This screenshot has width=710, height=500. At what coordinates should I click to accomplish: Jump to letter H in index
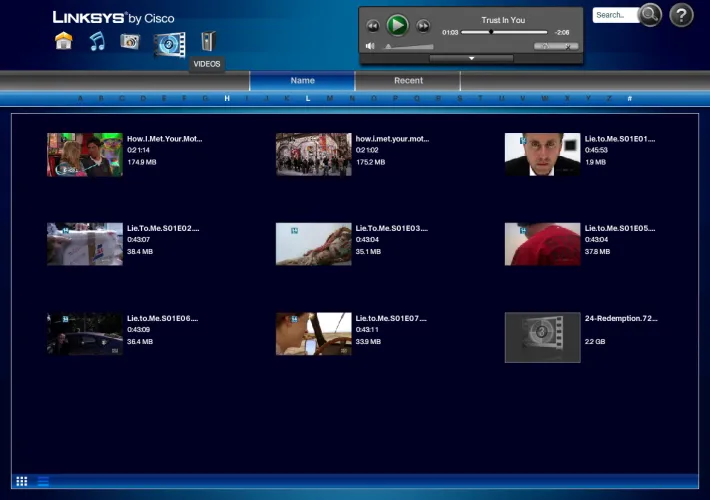(227, 98)
